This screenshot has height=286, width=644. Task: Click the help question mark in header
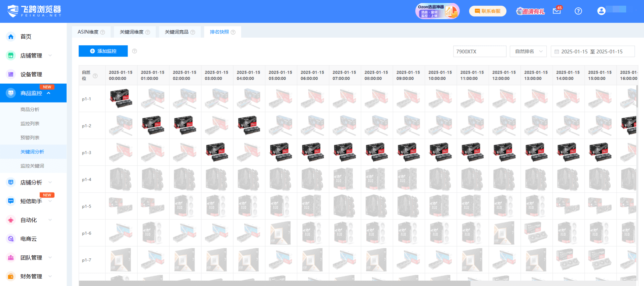(x=578, y=11)
